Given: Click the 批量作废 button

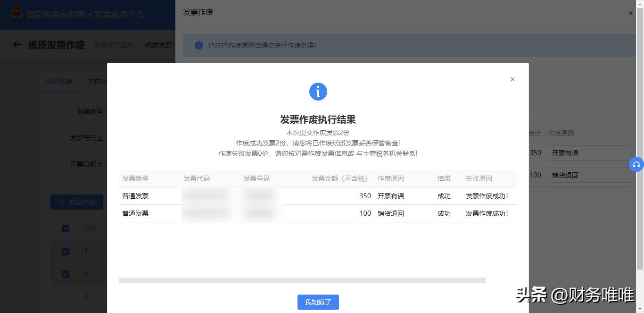Looking at the screenshot, I should point(76,202).
